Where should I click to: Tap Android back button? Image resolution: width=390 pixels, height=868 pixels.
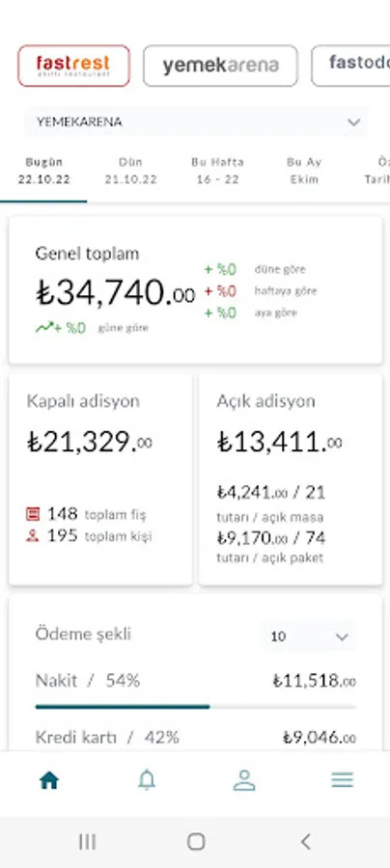tap(305, 842)
